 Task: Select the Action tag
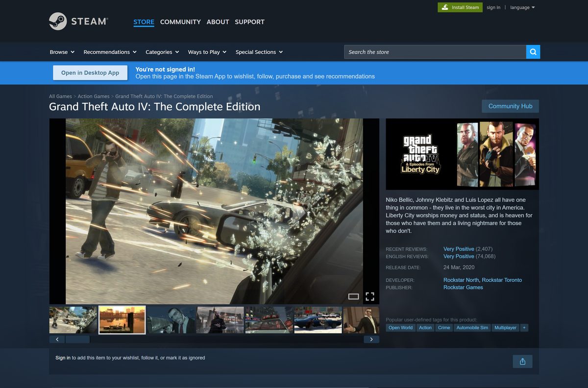[x=425, y=328]
